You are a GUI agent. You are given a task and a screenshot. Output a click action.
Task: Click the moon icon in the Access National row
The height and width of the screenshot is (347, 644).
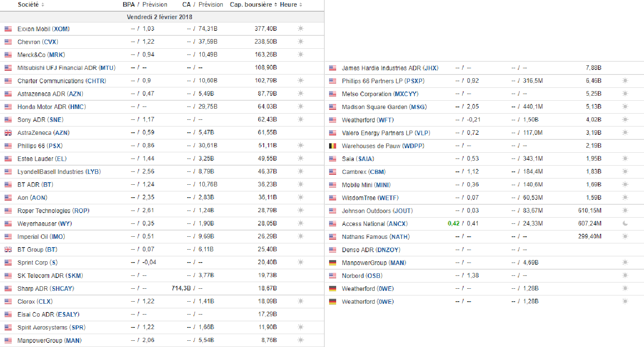[625, 223]
